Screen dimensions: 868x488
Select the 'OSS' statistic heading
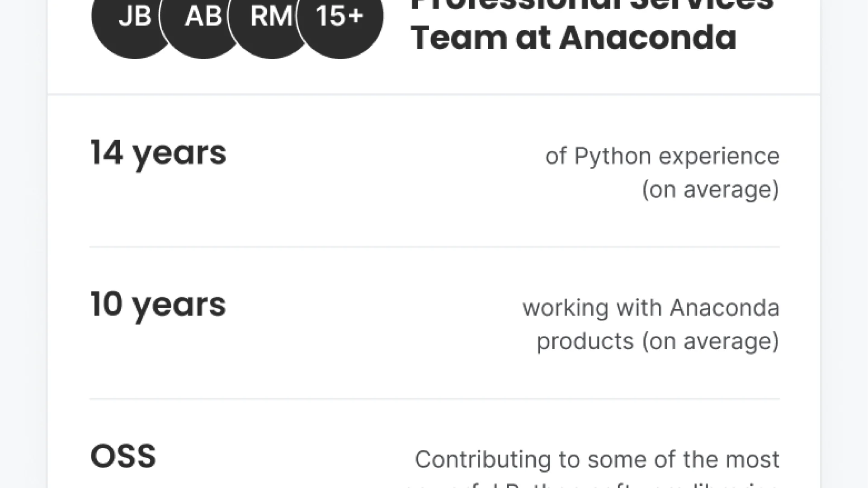click(x=123, y=456)
